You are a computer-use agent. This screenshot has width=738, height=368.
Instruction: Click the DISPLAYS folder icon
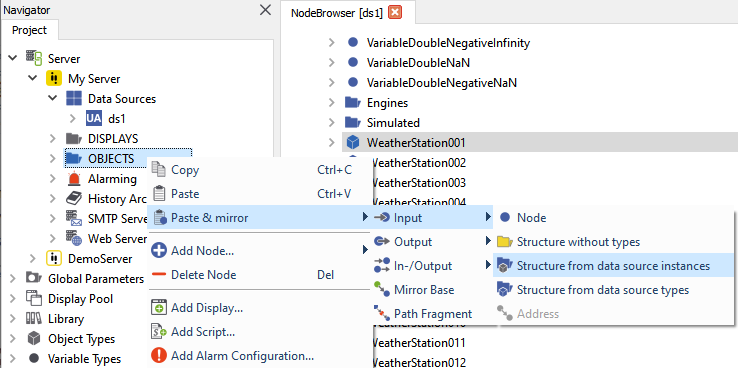74,138
